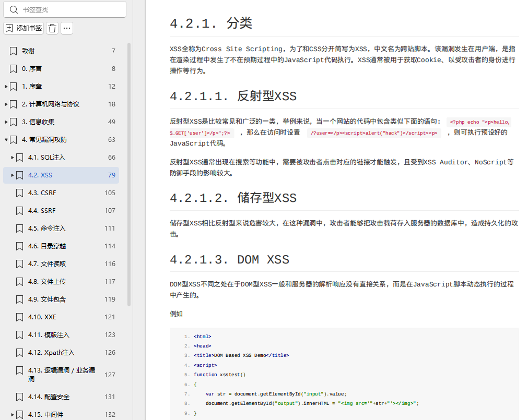Open the 1. 序章 bookmark

pyautogui.click(x=32, y=87)
